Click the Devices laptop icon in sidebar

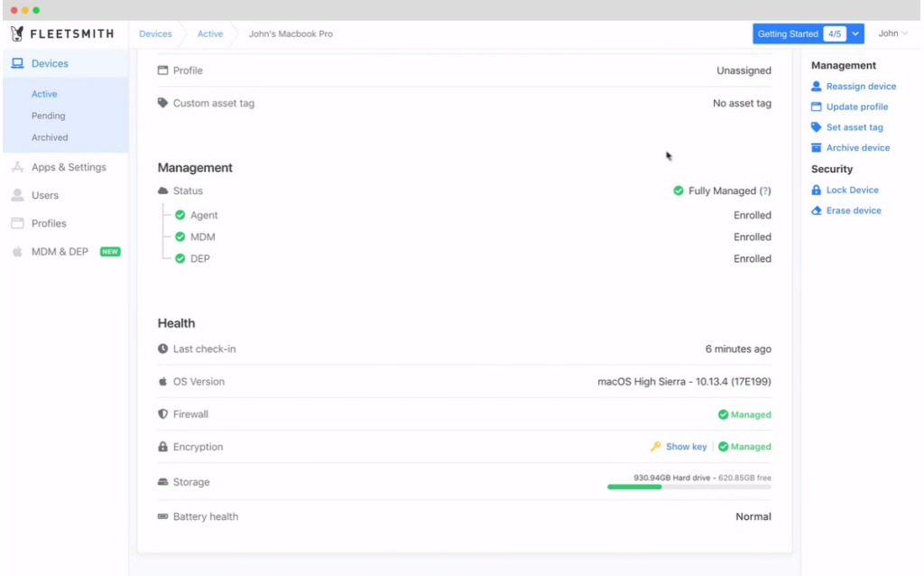click(18, 63)
